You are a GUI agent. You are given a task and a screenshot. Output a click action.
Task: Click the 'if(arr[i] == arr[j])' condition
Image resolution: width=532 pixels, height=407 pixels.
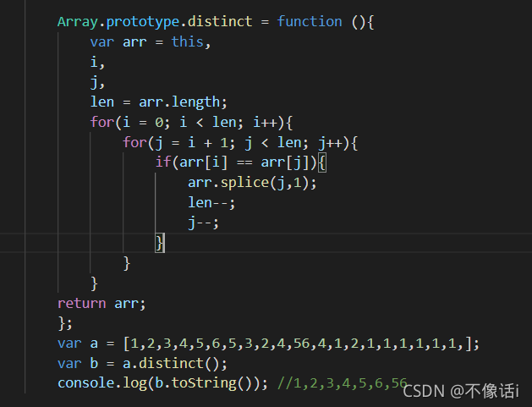tap(236, 162)
